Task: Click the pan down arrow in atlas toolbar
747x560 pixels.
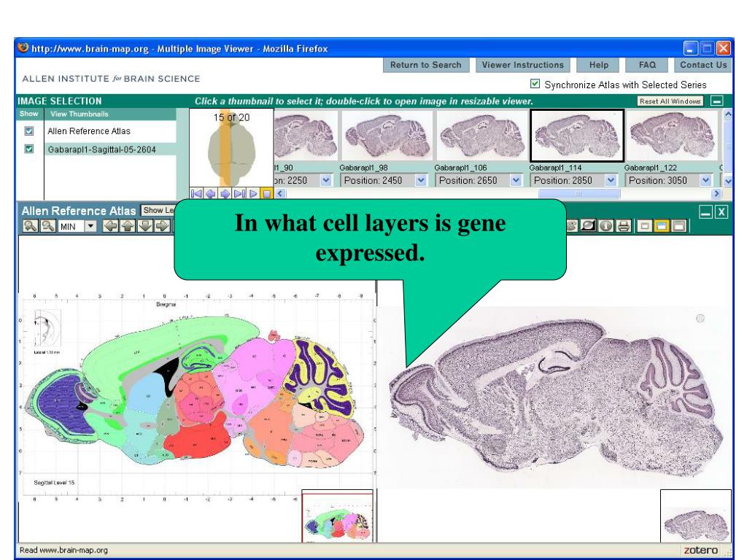Action: click(145, 226)
